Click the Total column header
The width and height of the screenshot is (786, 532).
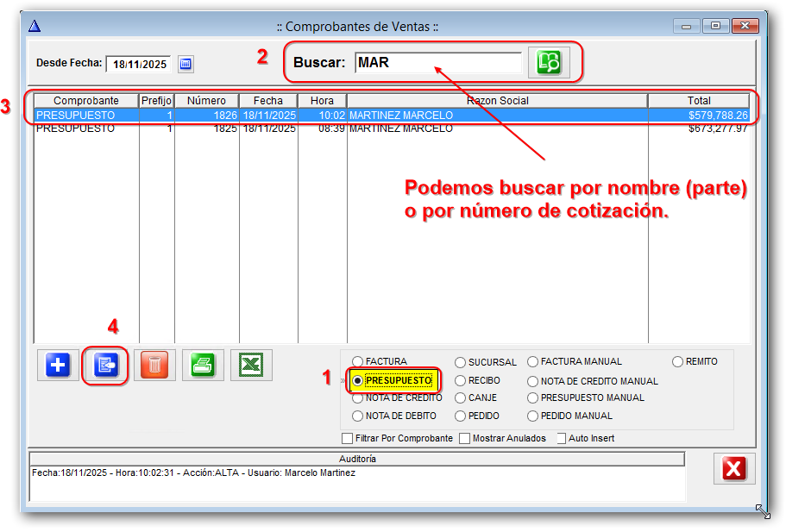pos(699,101)
